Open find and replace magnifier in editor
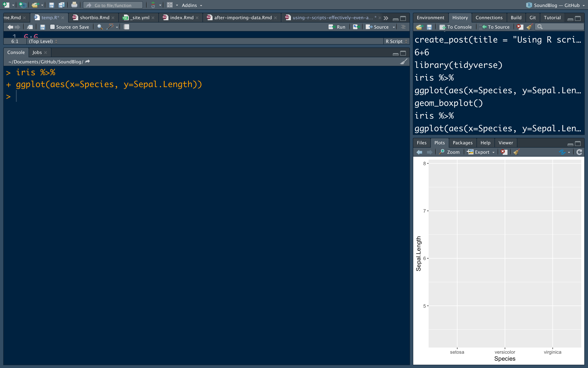Viewport: 588px width, 368px height. [x=100, y=27]
